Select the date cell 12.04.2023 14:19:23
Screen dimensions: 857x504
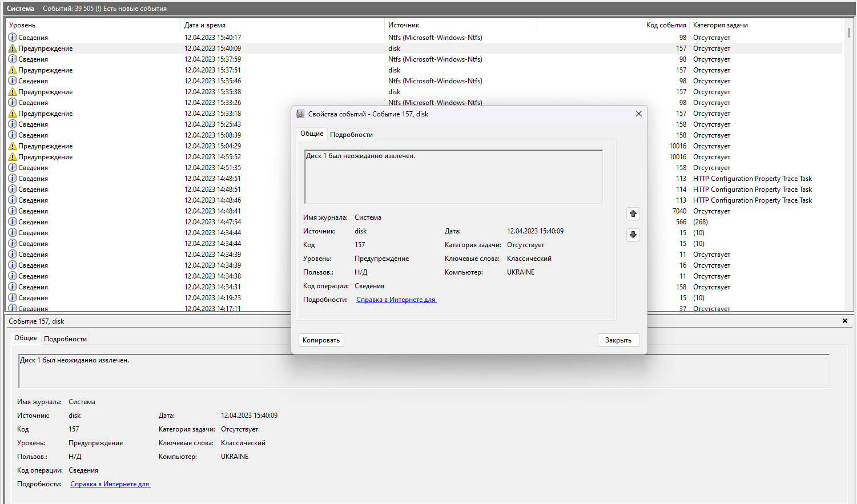[212, 298]
